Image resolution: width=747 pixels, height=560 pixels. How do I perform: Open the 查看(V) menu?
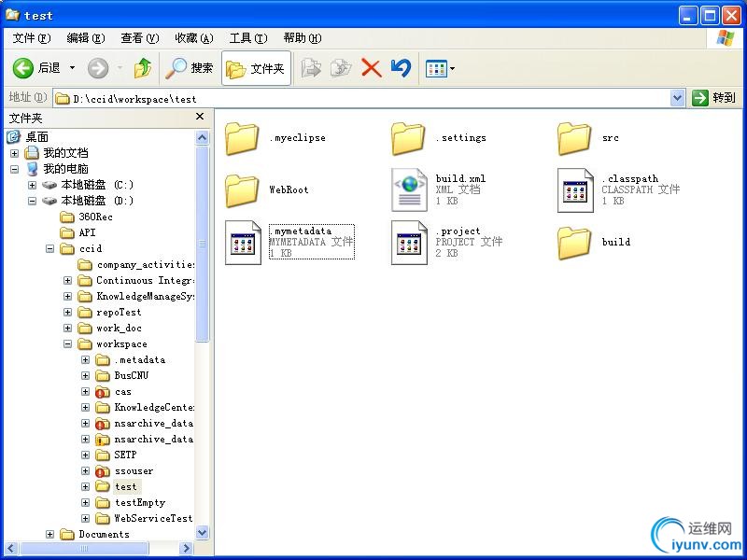tap(139, 38)
